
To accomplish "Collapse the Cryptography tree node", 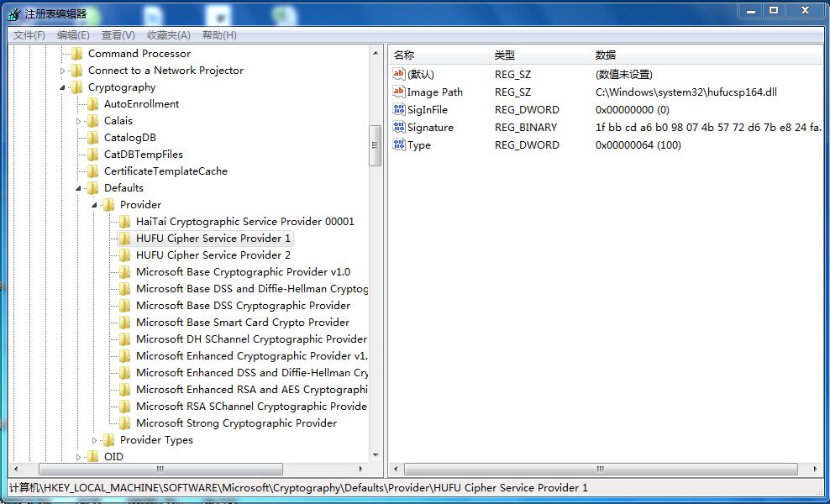I will (x=63, y=87).
